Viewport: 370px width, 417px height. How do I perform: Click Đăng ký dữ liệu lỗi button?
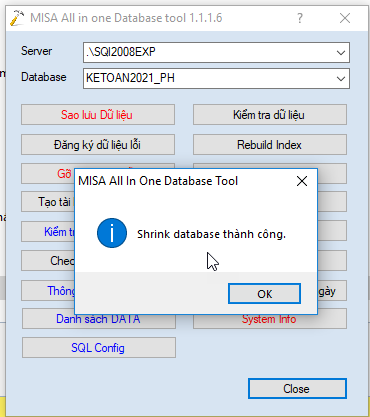[x=98, y=145]
